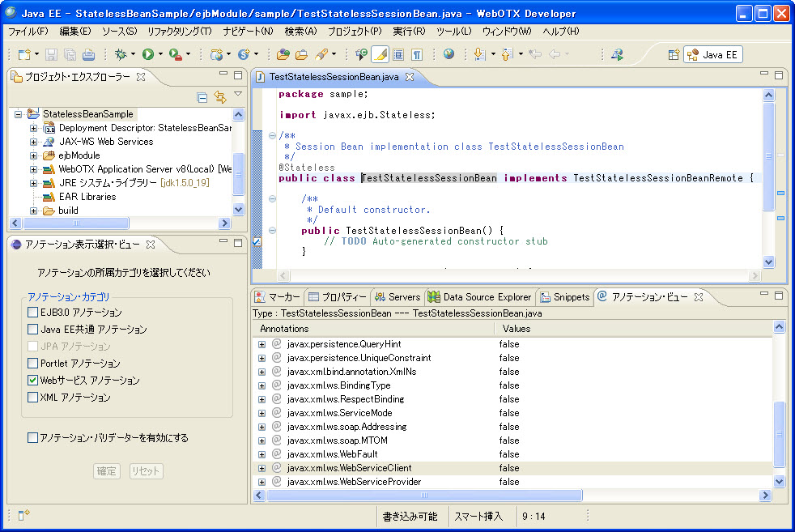This screenshot has width=795, height=532.
Task: Click the 確定 button
Action: click(x=107, y=471)
